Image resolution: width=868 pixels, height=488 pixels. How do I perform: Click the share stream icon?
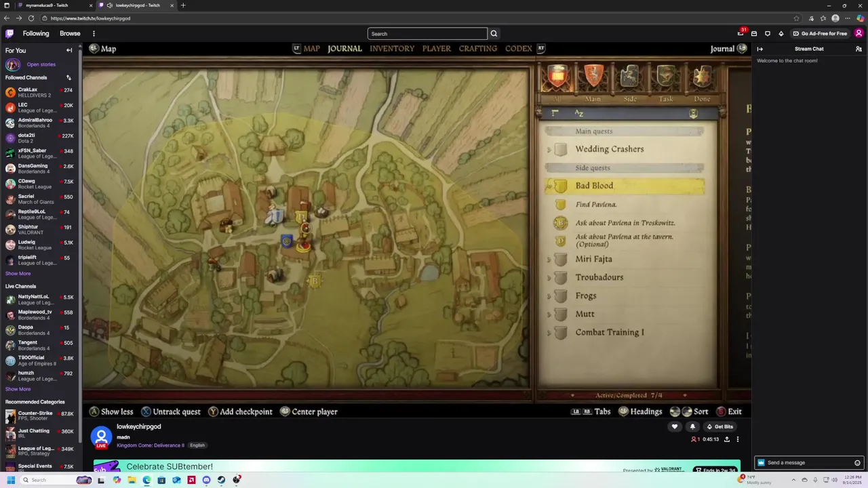tap(727, 439)
